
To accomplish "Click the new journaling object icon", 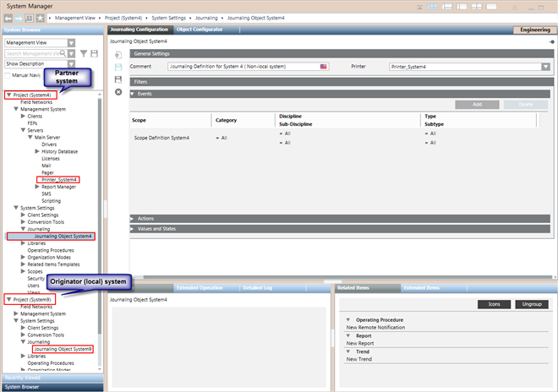I will (x=118, y=54).
